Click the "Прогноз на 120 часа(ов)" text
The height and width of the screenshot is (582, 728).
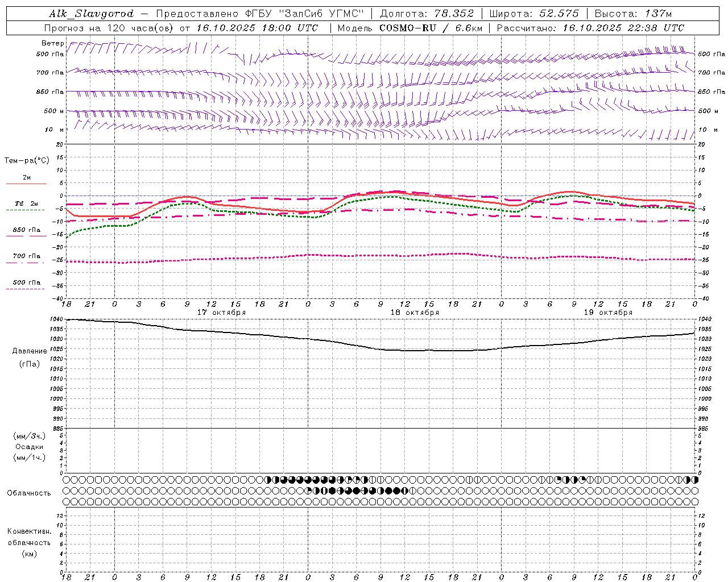point(110,28)
